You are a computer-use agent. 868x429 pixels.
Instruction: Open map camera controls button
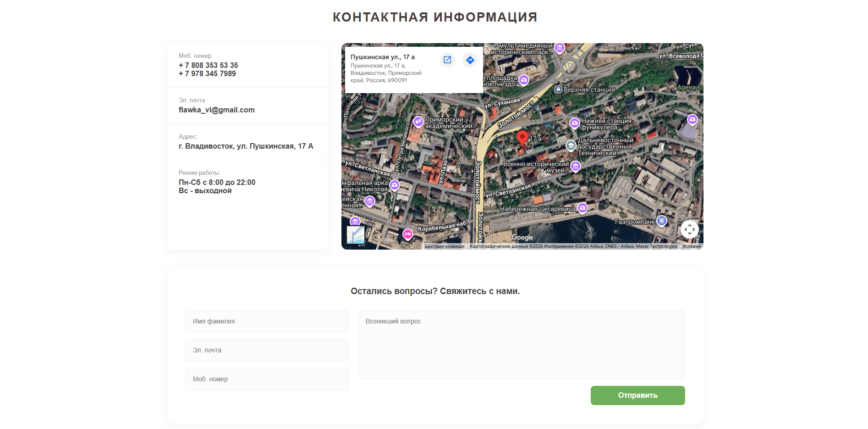click(x=690, y=229)
